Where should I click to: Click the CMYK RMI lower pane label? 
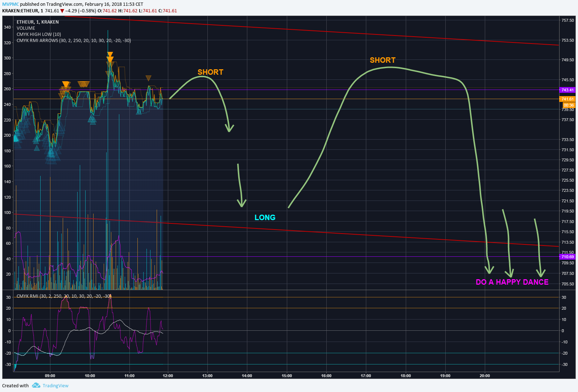point(64,296)
